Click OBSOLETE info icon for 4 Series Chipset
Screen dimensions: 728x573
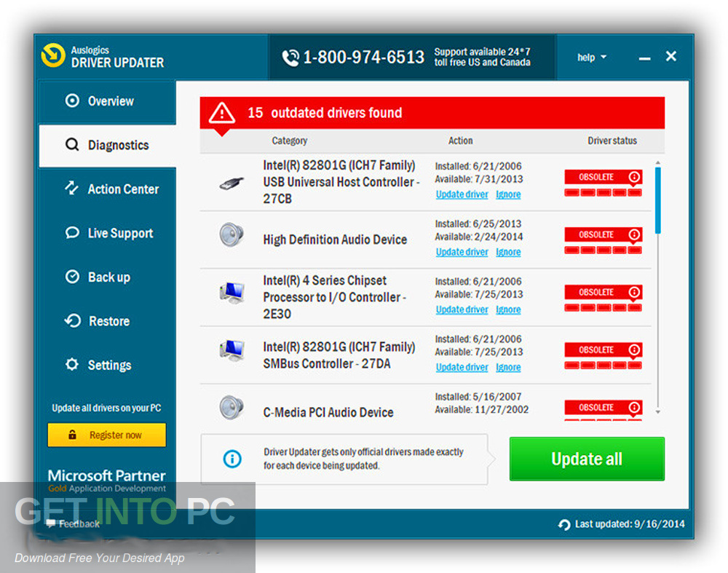(634, 292)
